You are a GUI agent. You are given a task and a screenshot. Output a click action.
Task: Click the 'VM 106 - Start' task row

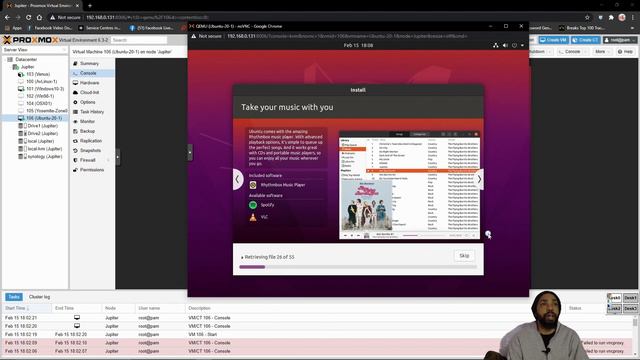(x=318, y=334)
